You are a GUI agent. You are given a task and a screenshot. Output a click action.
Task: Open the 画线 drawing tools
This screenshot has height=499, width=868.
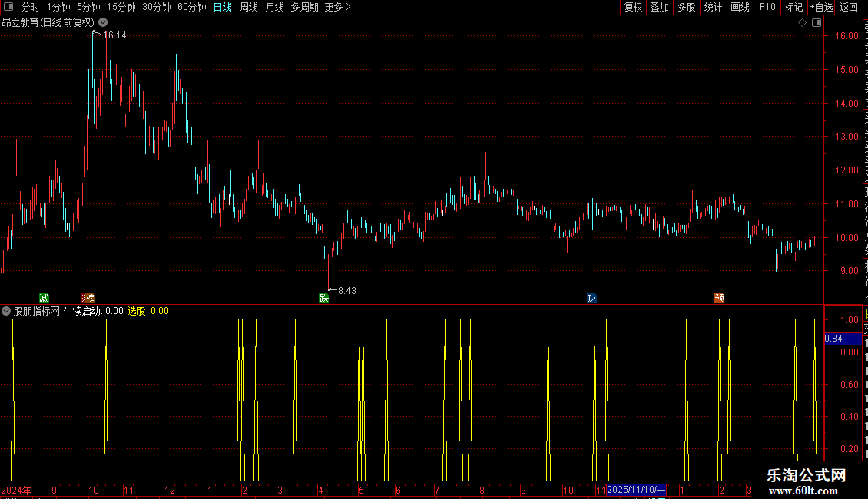click(740, 7)
